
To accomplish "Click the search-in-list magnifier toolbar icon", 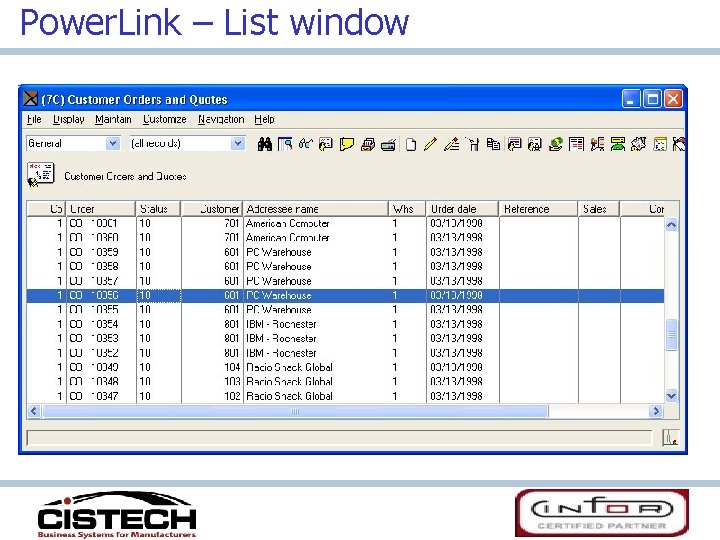I will click(x=285, y=144).
